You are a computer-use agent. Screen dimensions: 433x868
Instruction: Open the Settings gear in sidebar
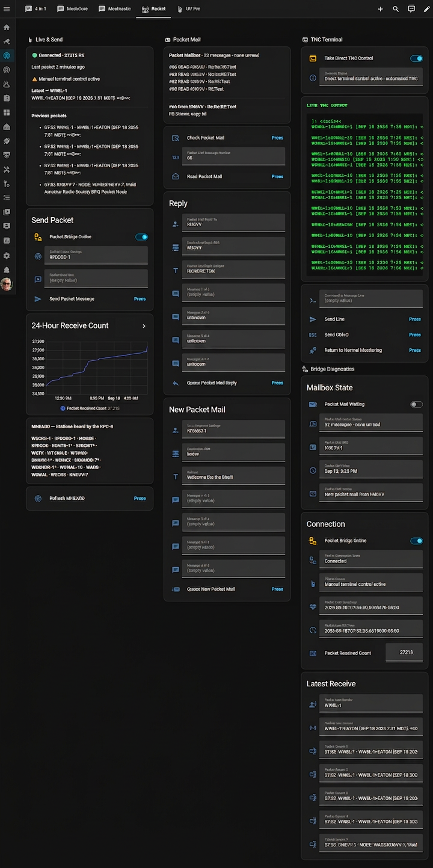point(7,256)
